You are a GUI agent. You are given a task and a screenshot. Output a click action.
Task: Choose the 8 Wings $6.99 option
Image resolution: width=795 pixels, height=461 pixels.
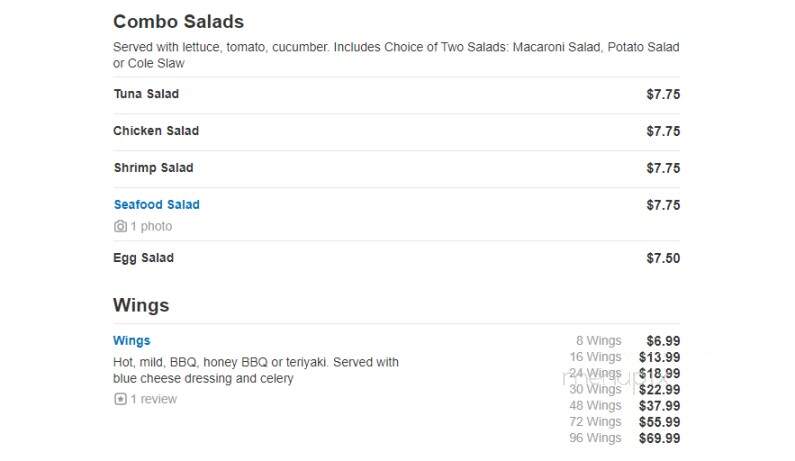pos(628,341)
